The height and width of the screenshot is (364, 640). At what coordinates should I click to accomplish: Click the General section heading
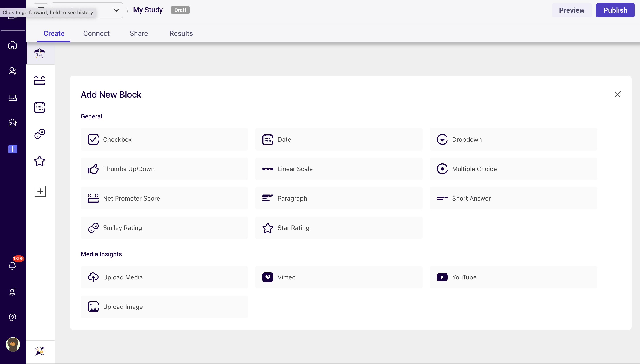91,116
